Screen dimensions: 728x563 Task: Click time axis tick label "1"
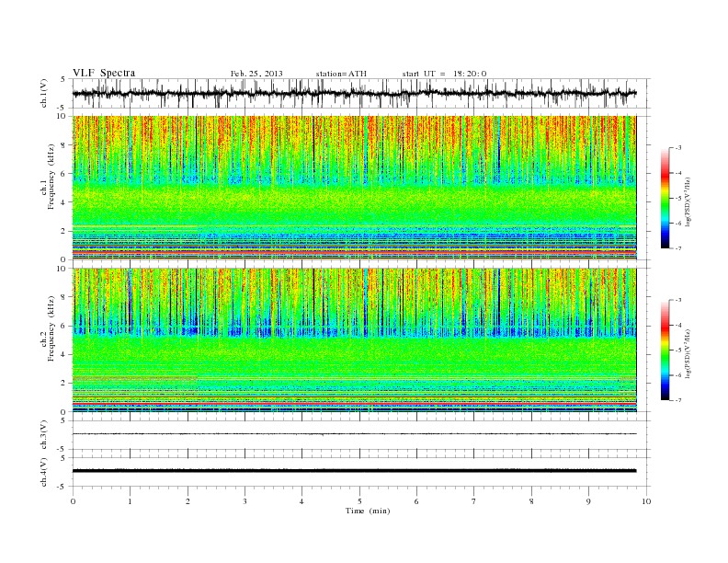click(x=131, y=501)
